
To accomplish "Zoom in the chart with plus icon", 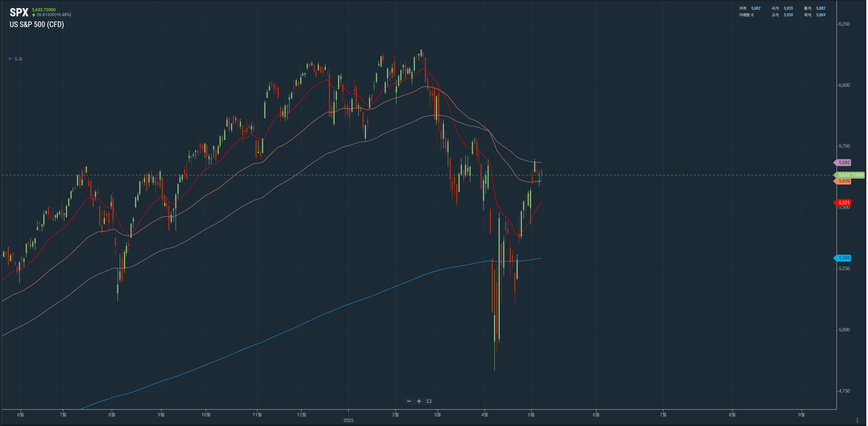I will coord(419,401).
